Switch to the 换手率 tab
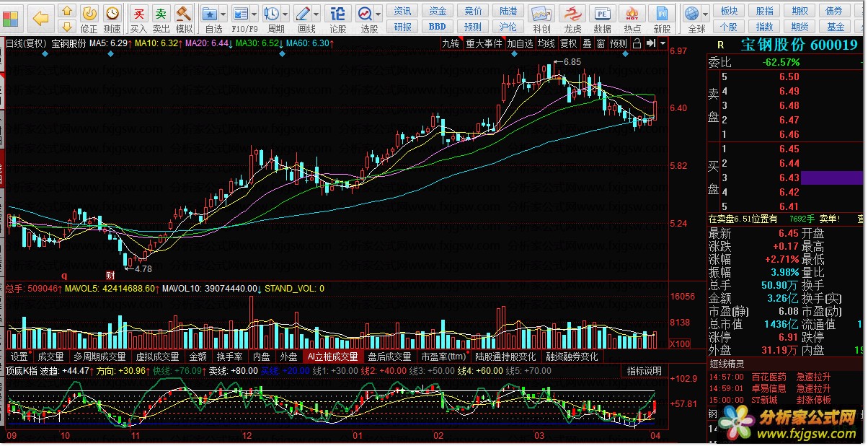 click(230, 357)
